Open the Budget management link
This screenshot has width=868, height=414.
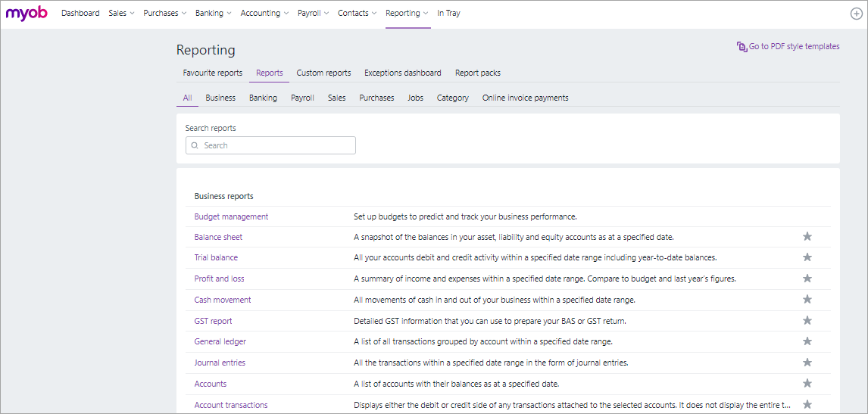click(x=231, y=216)
